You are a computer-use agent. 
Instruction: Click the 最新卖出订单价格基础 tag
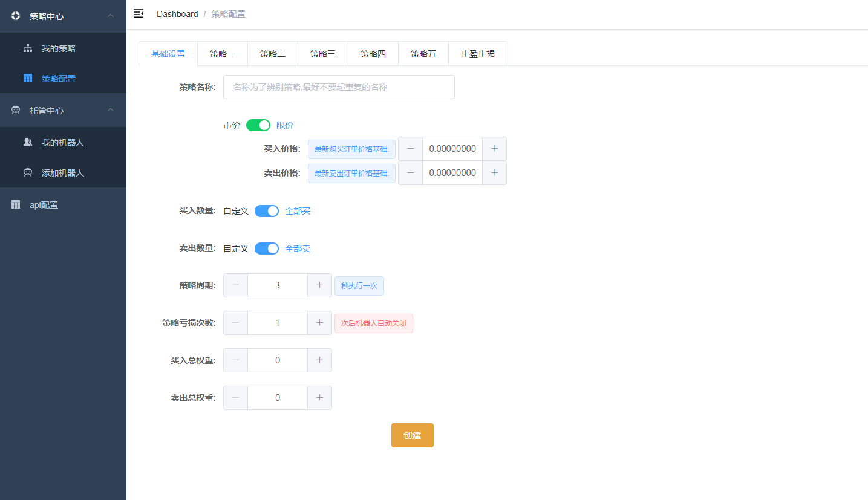point(351,173)
